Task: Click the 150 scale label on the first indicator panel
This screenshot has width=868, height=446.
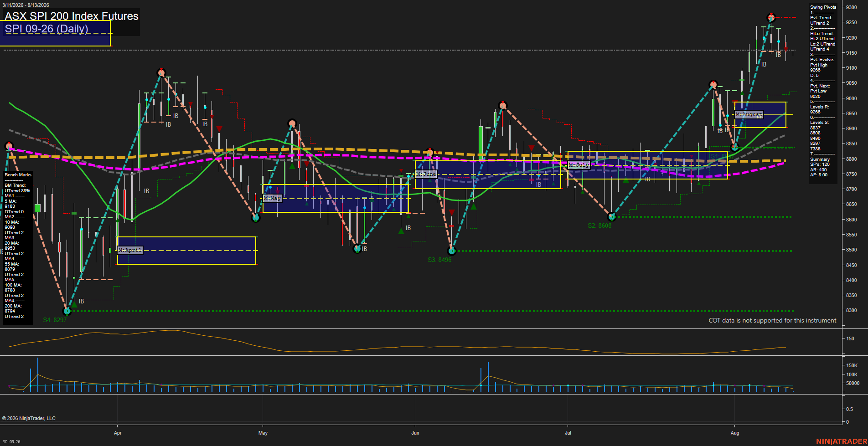Action: click(x=850, y=338)
